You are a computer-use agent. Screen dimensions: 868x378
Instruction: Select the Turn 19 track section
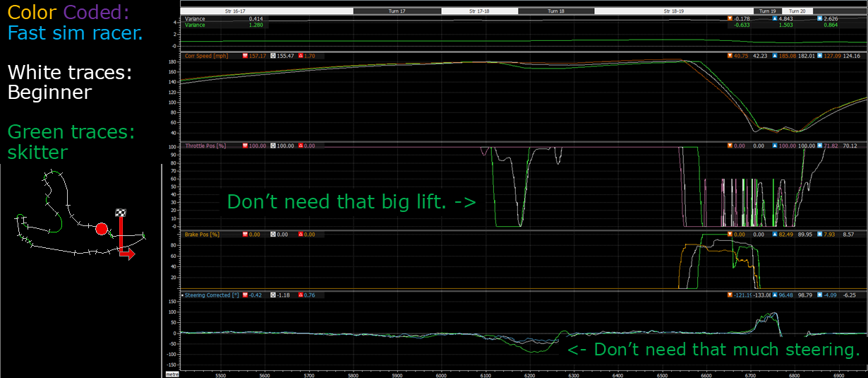pos(768,11)
